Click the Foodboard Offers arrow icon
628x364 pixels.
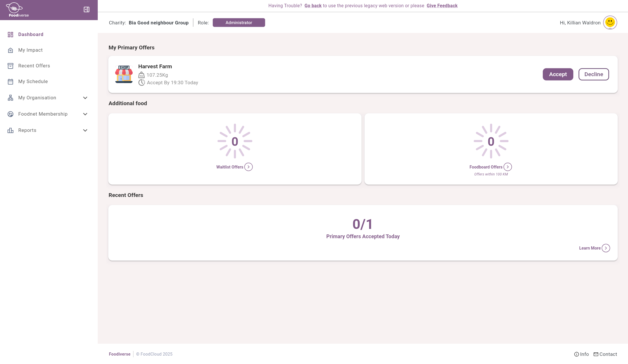pos(508,167)
